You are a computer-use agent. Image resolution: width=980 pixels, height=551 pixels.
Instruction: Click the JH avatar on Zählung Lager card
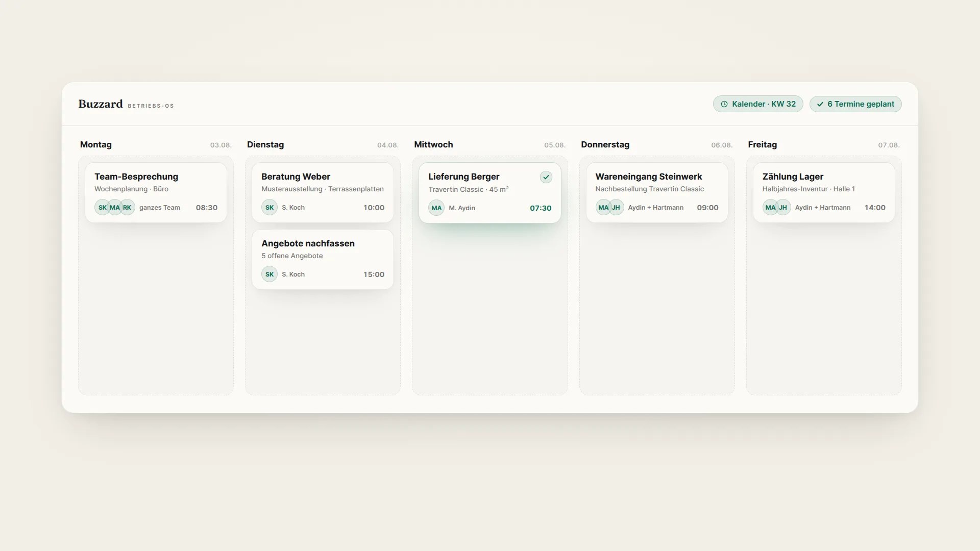coord(783,208)
